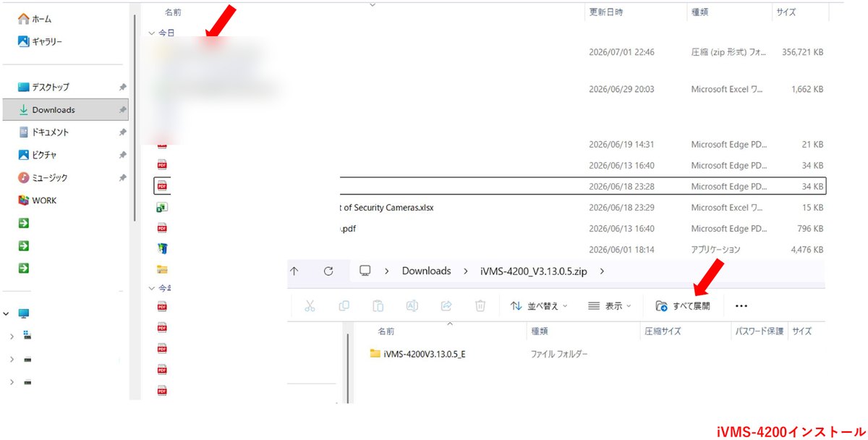Viewport: 868px width, 440px height.
Task: Click the pin icon next to ミュージック
Action: coord(122,177)
